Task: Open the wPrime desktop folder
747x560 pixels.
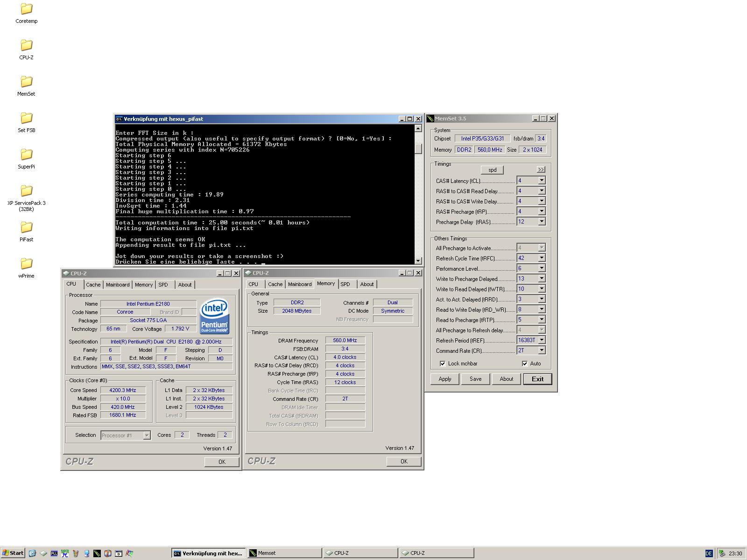Action: pyautogui.click(x=27, y=268)
